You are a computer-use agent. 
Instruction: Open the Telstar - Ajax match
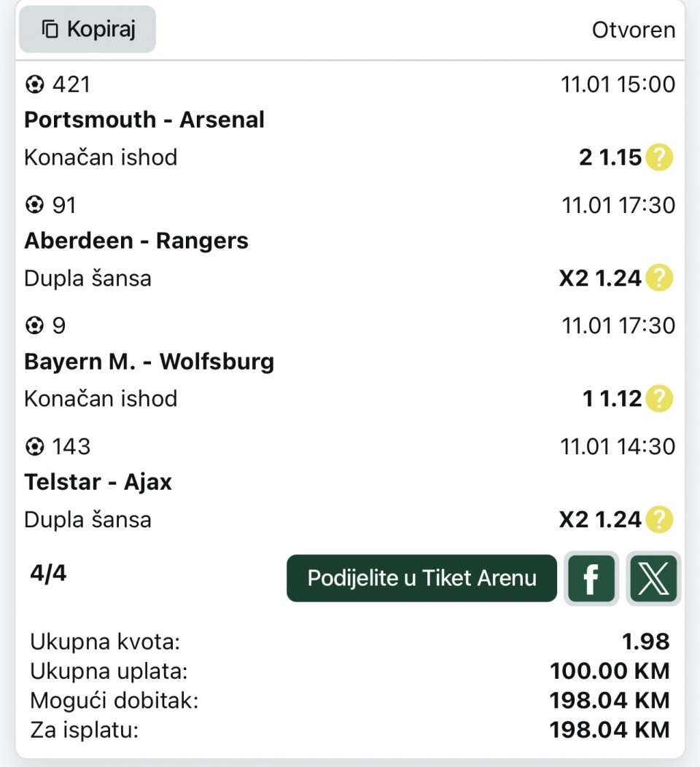[98, 482]
